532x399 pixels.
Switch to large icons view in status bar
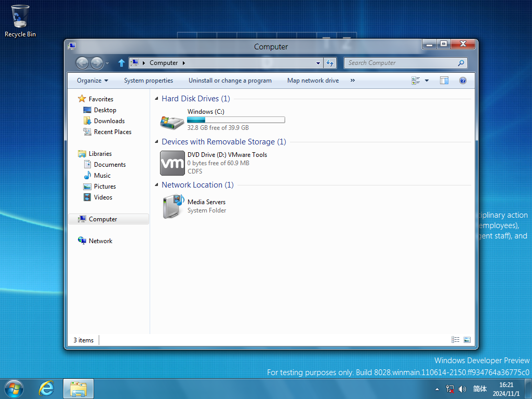pyautogui.click(x=467, y=340)
